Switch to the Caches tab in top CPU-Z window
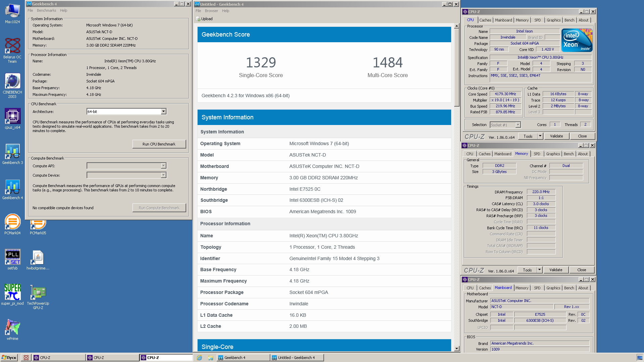 (485, 20)
